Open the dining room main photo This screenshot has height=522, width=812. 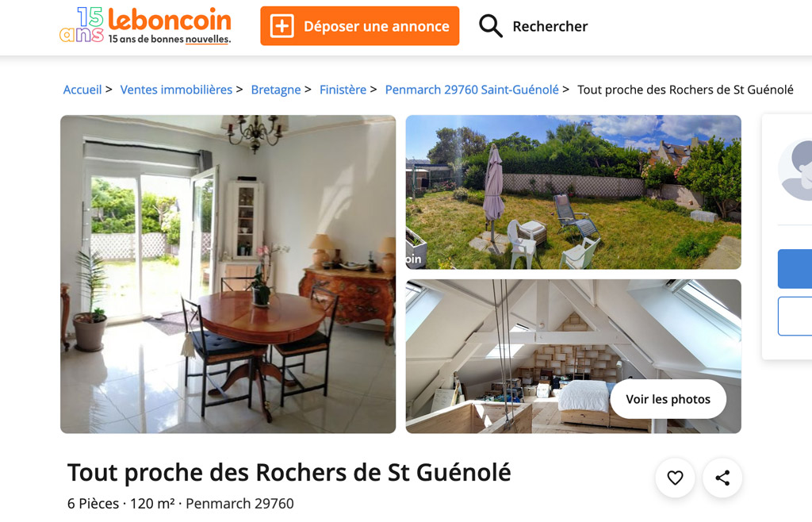tap(228, 274)
